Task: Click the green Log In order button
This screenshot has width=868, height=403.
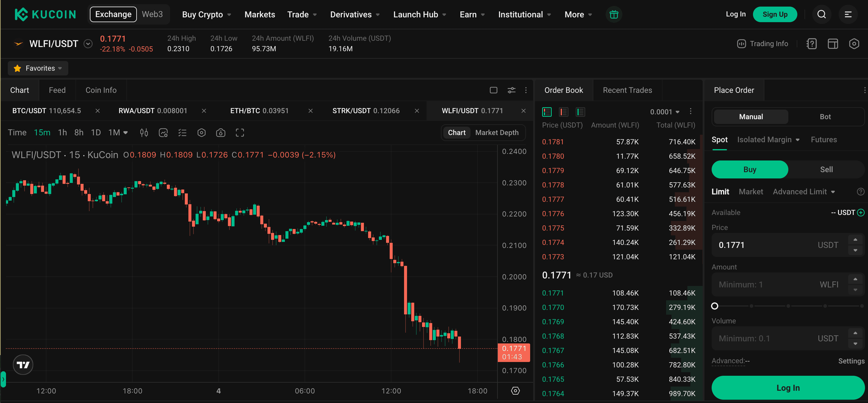Action: [788, 388]
